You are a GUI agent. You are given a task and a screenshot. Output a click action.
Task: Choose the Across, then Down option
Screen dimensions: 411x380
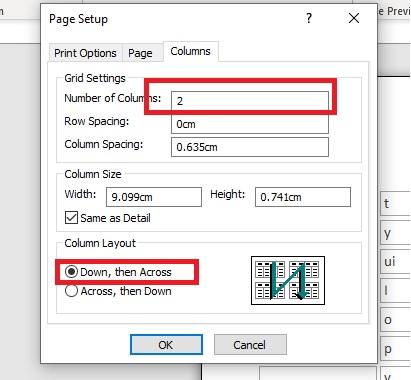tap(71, 291)
